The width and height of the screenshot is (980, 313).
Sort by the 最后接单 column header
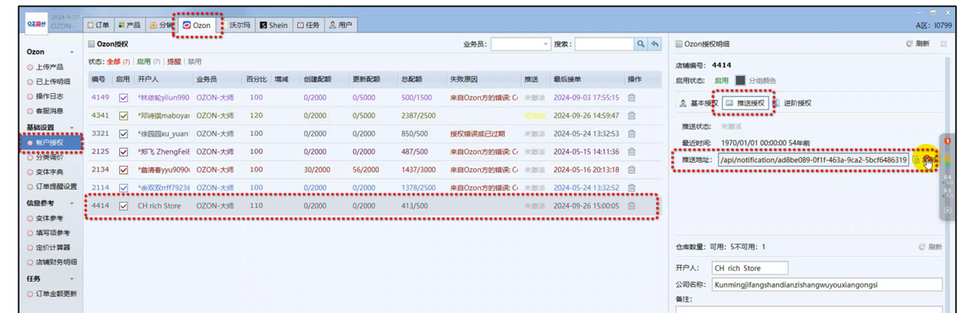click(x=568, y=79)
